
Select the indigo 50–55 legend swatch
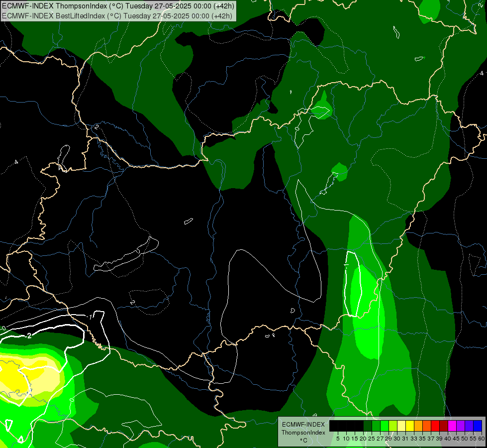click(x=469, y=426)
